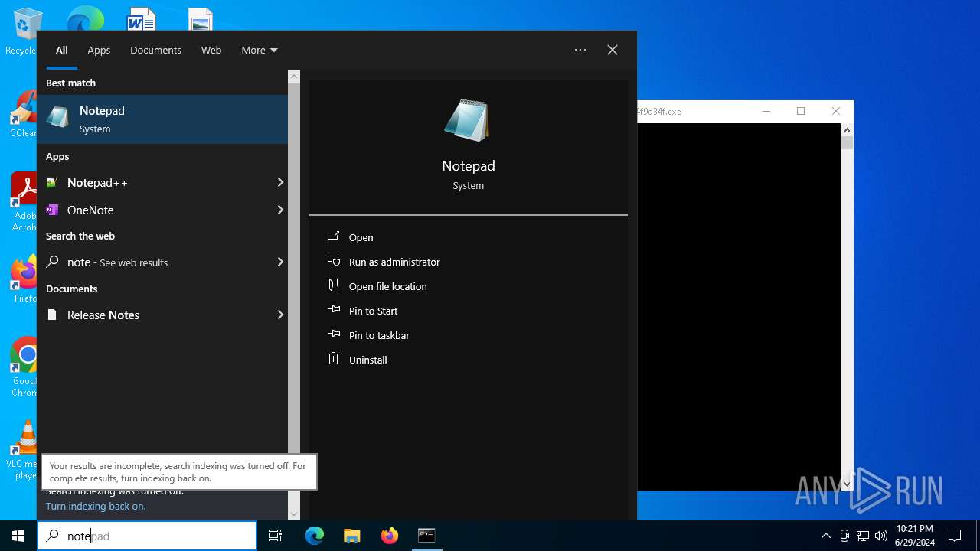
Task: Click the results list scroll up arrow
Action: click(x=294, y=77)
